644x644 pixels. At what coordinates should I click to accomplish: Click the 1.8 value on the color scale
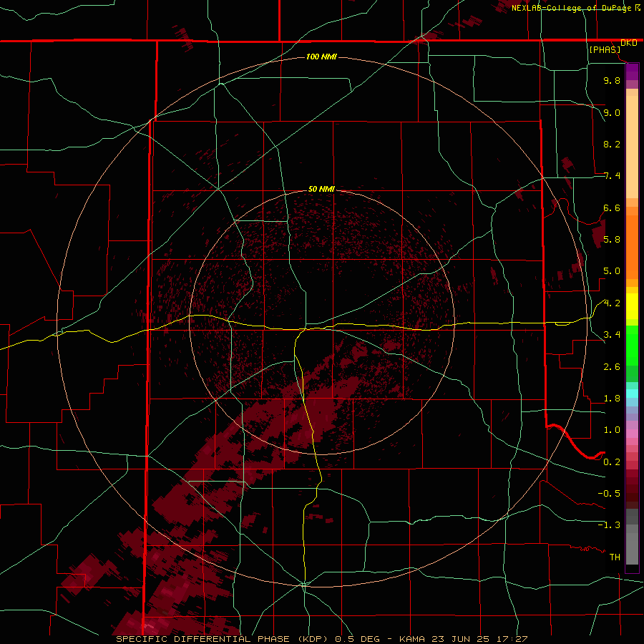612,399
